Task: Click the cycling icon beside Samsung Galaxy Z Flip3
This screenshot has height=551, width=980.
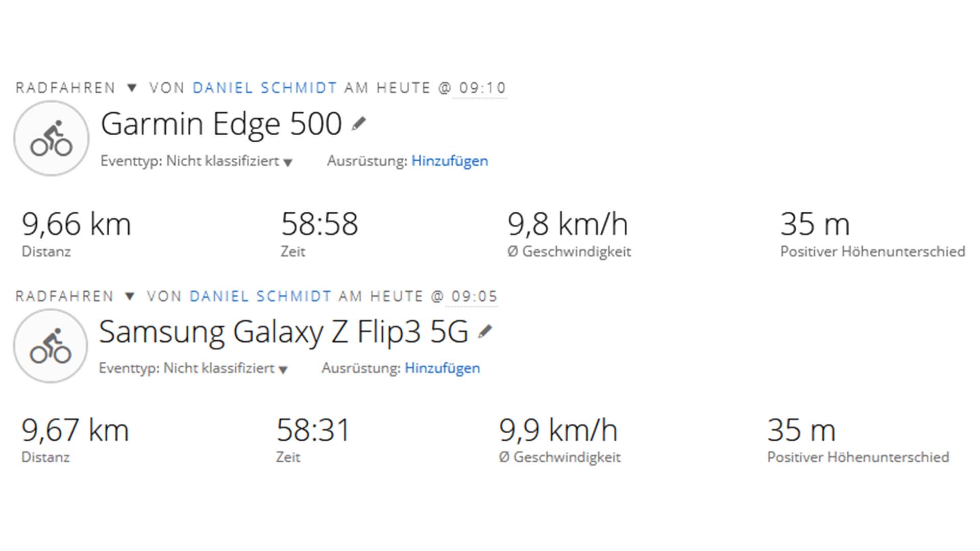Action: pyautogui.click(x=51, y=346)
